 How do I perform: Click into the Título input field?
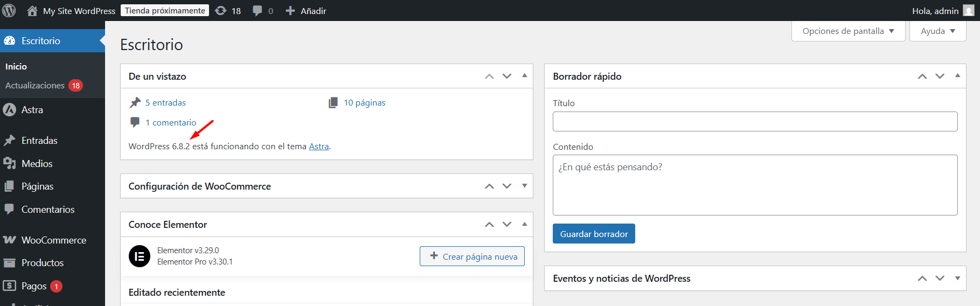pos(755,122)
